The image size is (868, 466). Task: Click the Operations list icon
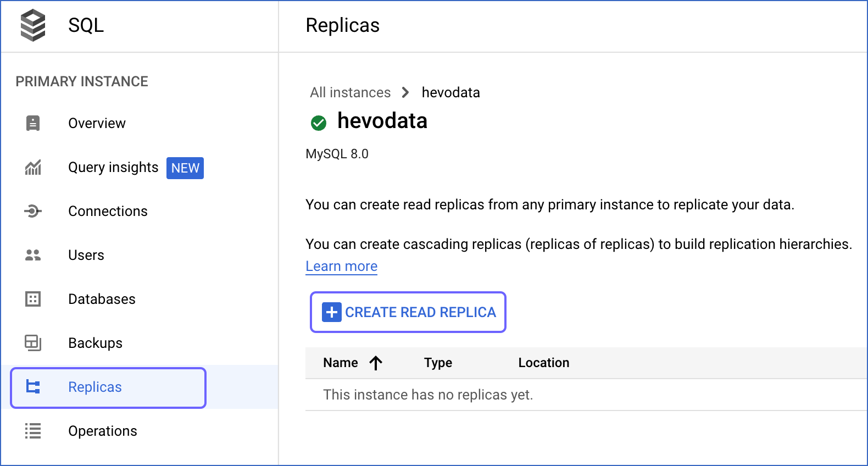tap(33, 431)
